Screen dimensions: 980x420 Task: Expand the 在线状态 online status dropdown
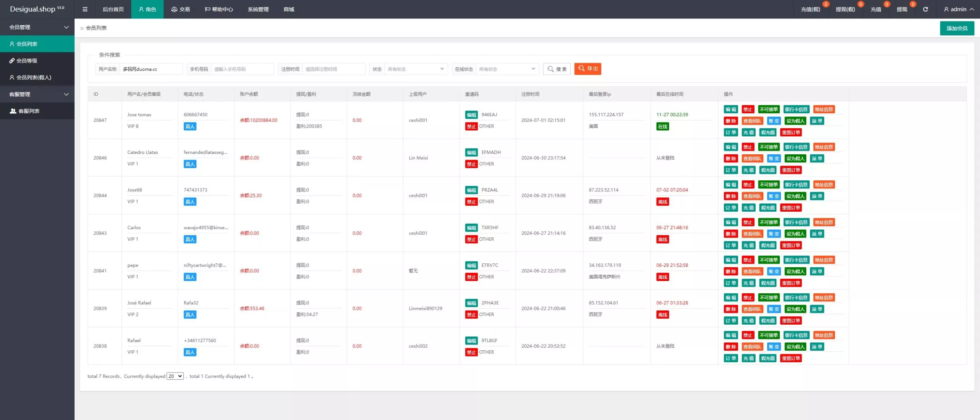tap(507, 69)
